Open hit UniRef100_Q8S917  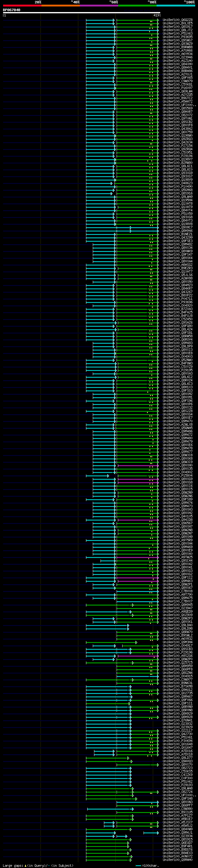click(x=178, y=27)
